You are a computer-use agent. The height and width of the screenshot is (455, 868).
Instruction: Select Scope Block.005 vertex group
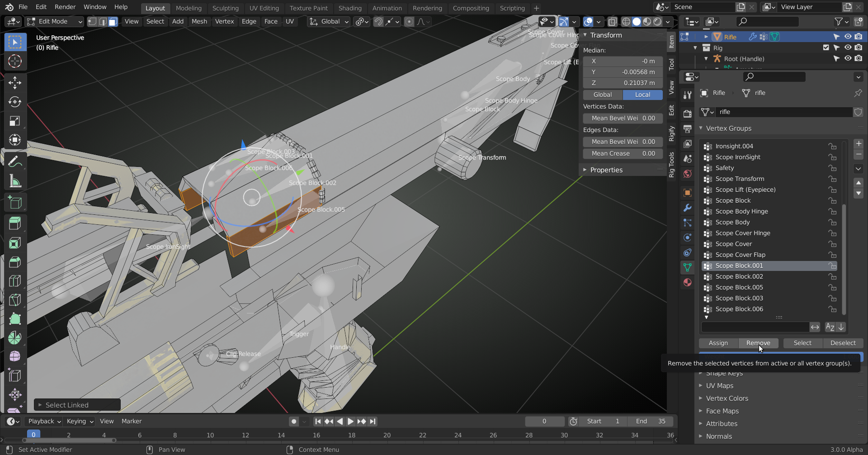pos(739,287)
